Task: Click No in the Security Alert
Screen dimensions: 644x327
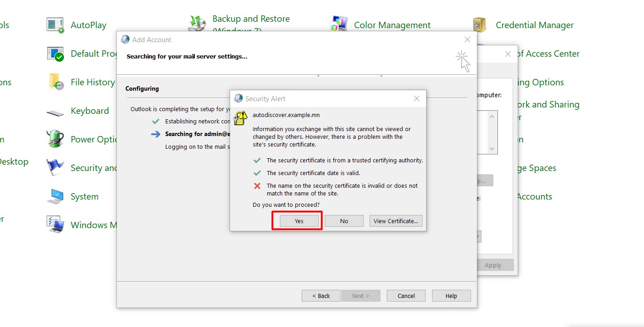Action: tap(344, 221)
